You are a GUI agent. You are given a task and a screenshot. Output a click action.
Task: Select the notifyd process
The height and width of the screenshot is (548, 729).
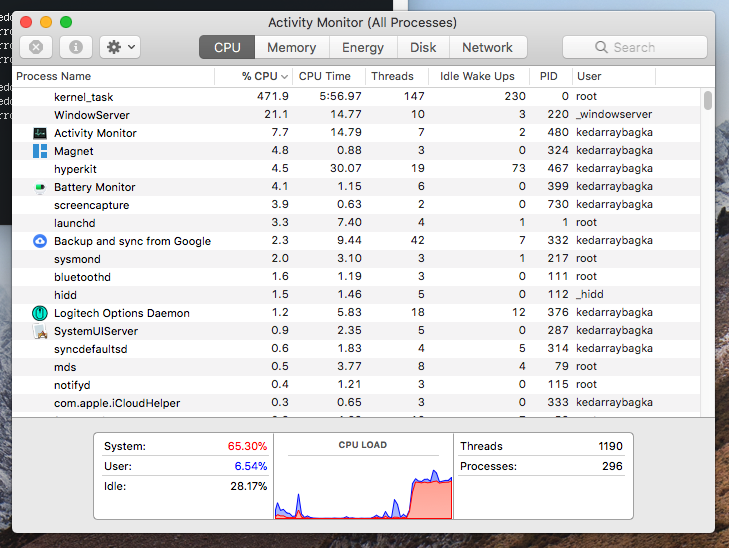356,385
